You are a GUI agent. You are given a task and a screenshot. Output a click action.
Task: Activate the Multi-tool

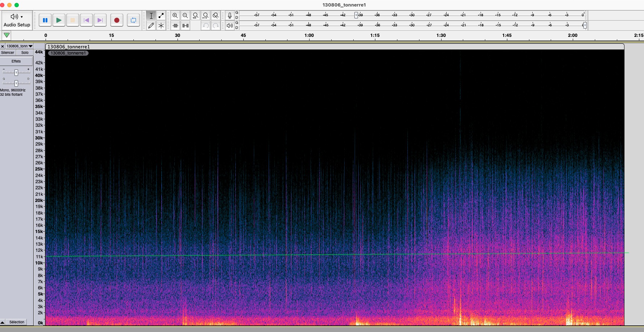pos(161,26)
